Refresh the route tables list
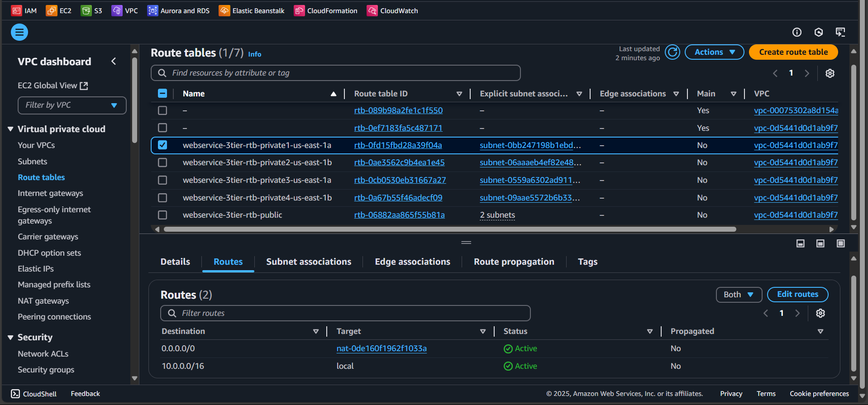The width and height of the screenshot is (868, 405). pos(672,52)
